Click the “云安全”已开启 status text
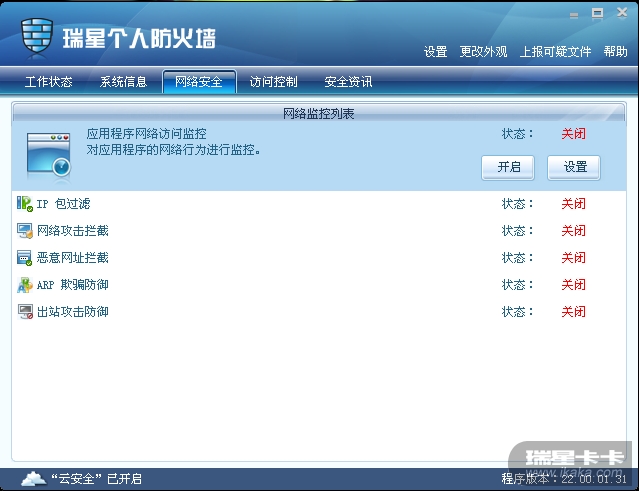639x491 pixels. pyautogui.click(x=96, y=479)
